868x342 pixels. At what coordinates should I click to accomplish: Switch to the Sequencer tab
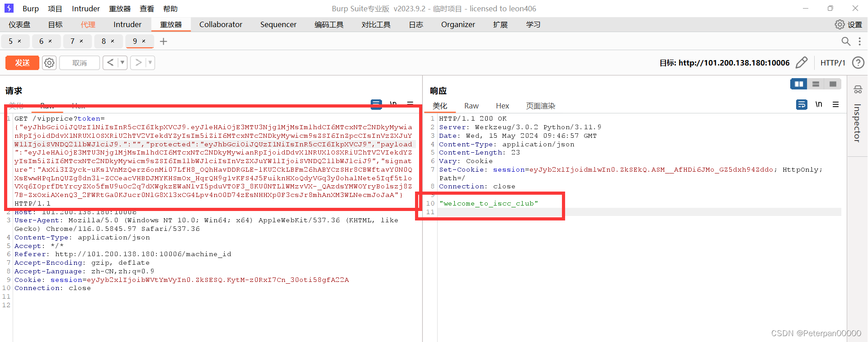(278, 24)
